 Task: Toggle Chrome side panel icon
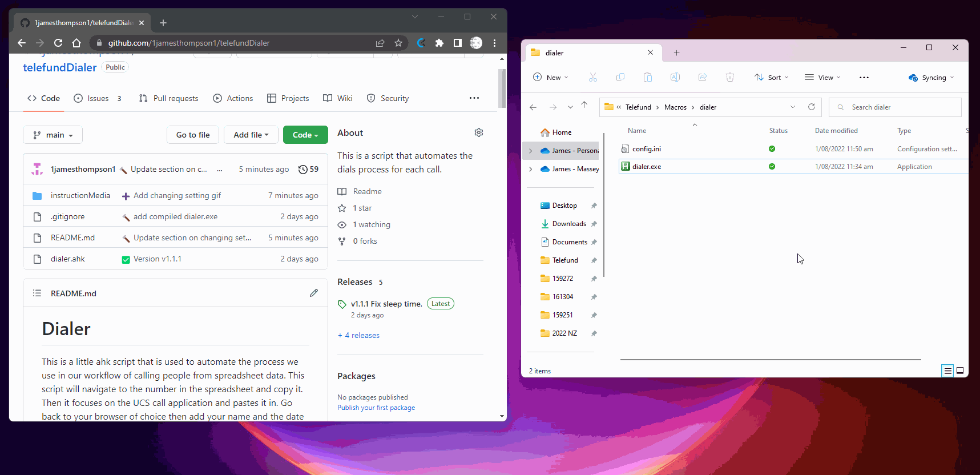point(458,43)
